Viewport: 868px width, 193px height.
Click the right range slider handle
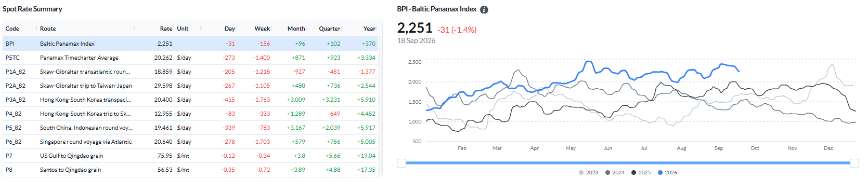854,163
